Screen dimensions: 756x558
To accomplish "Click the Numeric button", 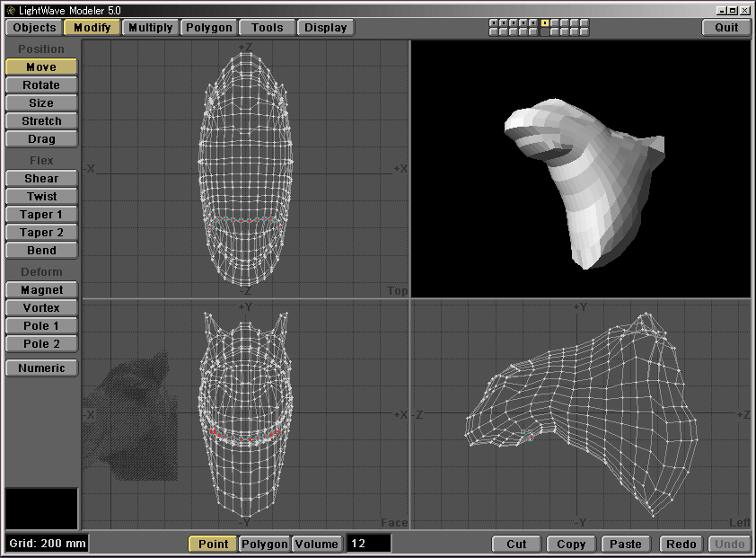I will (41, 368).
